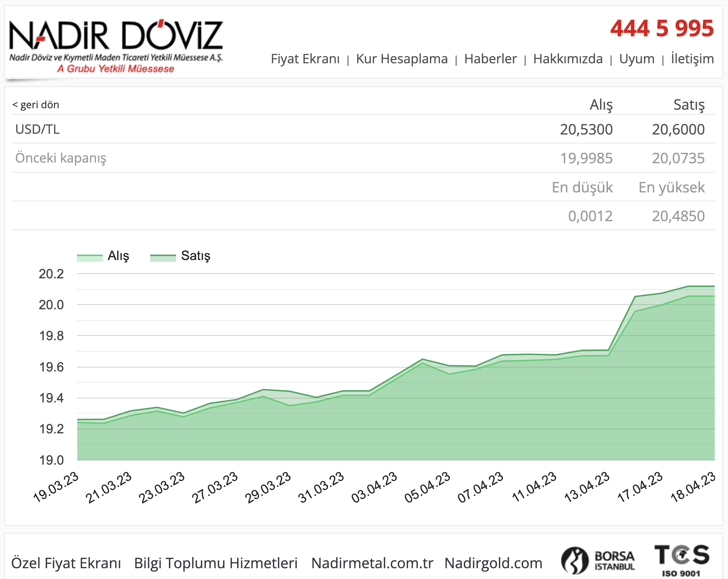Visit Nadirmetal.com.tr footer link
728x579 pixels.
(372, 563)
